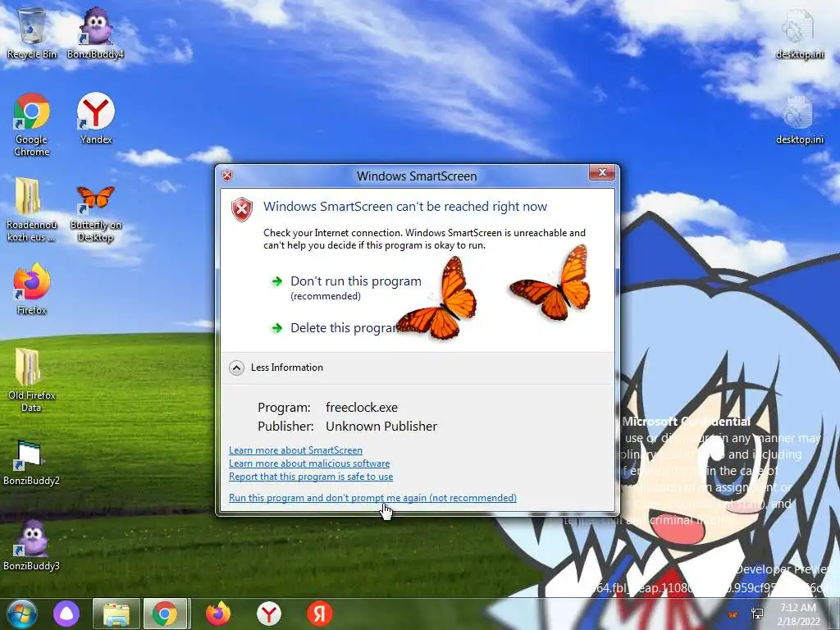Select Butterfly on Desktop shortcut
The width and height of the screenshot is (840, 630).
click(96, 213)
